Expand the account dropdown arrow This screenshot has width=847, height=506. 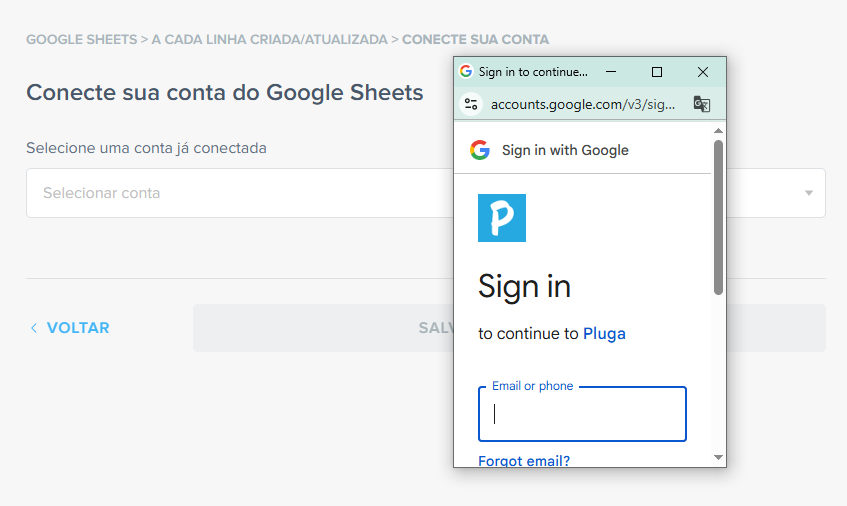tap(809, 193)
